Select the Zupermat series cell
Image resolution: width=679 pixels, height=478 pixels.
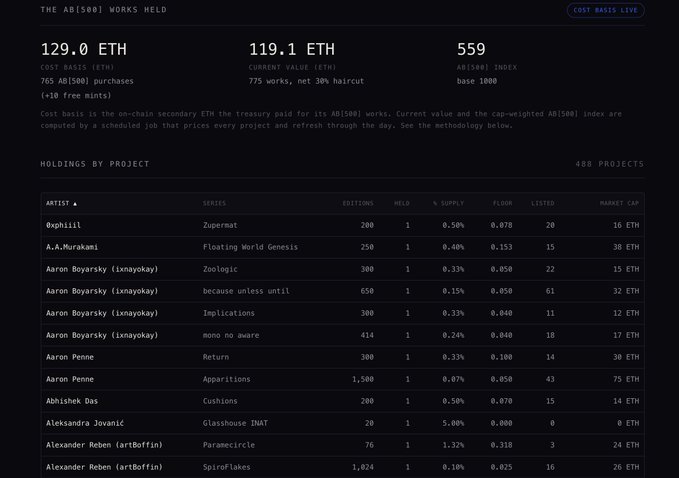coord(220,225)
